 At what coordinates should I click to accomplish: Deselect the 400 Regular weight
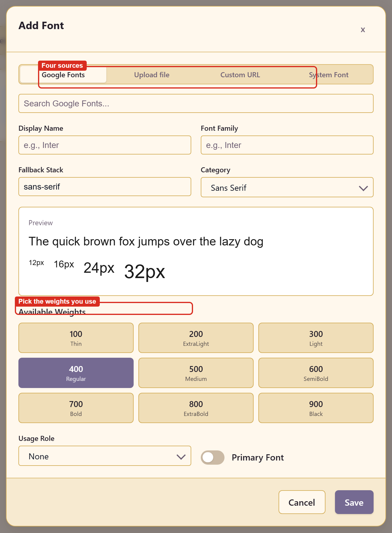pos(76,373)
